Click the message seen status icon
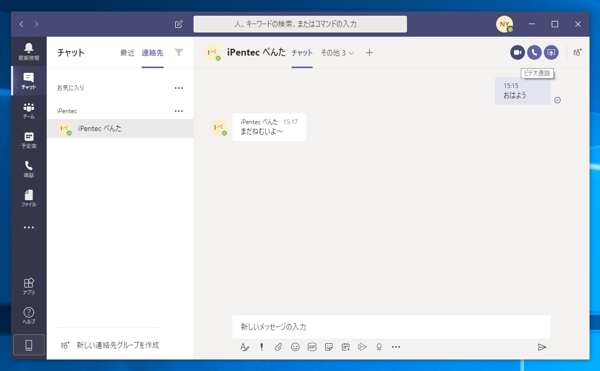This screenshot has height=371, width=600. 558,100
